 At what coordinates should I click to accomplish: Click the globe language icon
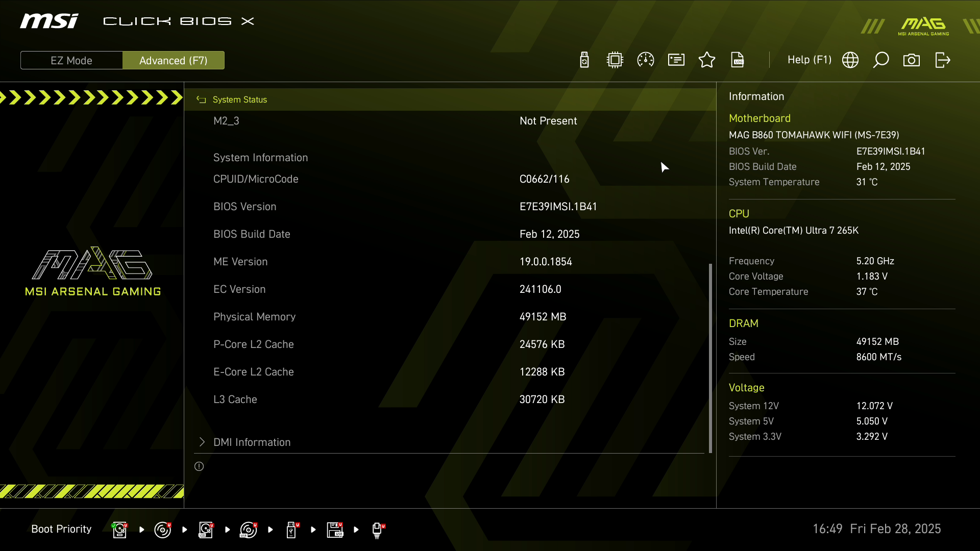[850, 60]
